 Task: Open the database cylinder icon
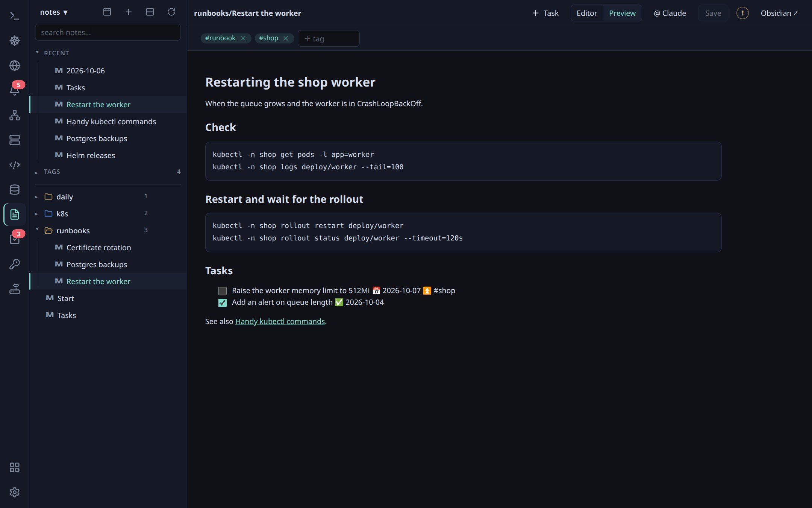14,190
